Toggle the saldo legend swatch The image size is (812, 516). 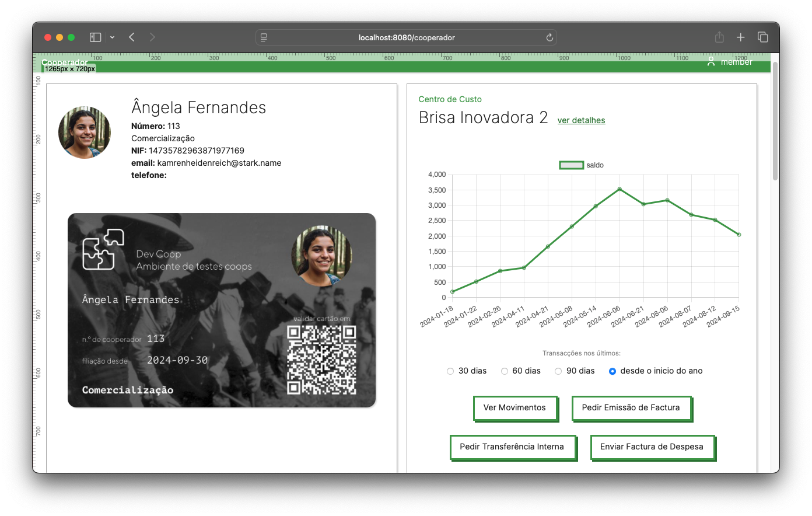pos(572,165)
